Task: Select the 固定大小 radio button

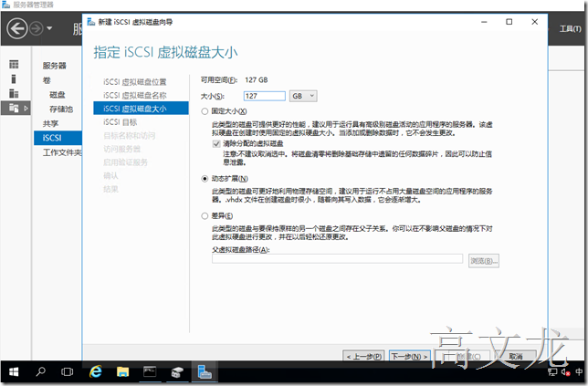Action: coord(205,111)
